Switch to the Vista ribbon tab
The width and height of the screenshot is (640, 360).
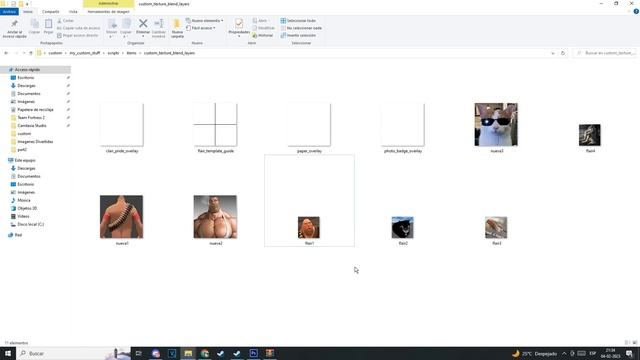coord(73,12)
